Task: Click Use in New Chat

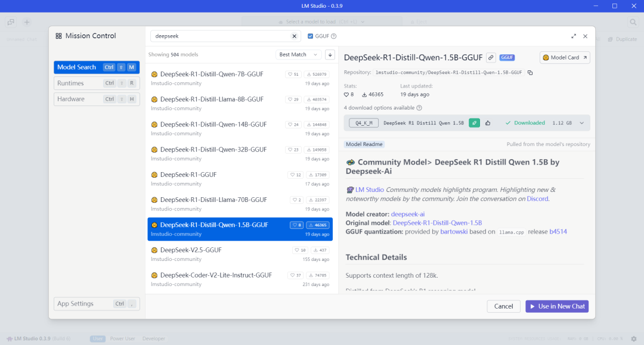Action: [x=557, y=306]
